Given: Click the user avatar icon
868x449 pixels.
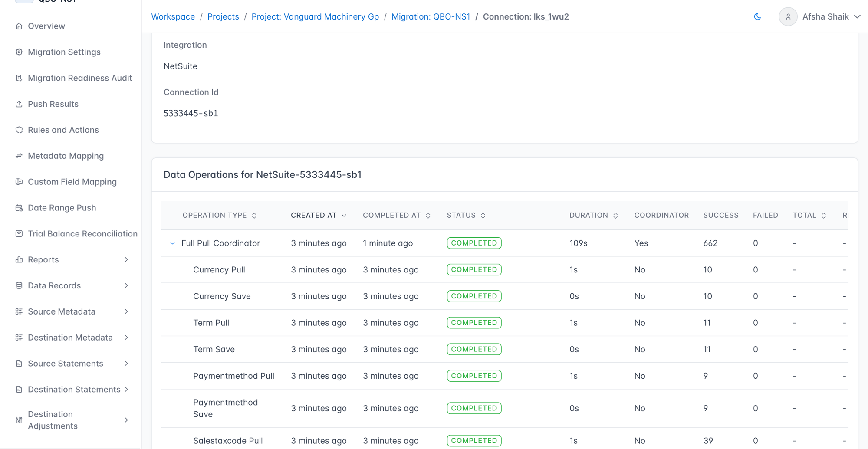Looking at the screenshot, I should [788, 16].
